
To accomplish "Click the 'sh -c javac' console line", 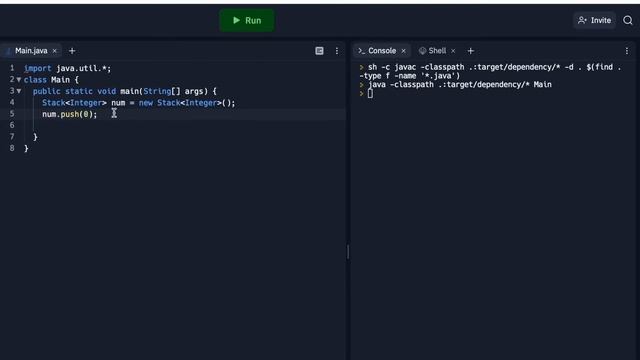I will click(490, 71).
